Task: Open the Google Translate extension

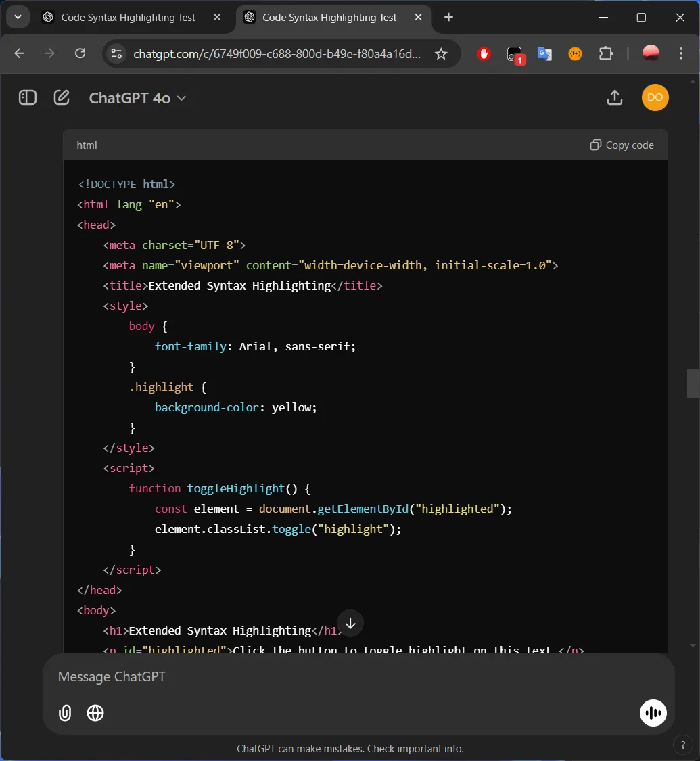Action: click(x=544, y=53)
